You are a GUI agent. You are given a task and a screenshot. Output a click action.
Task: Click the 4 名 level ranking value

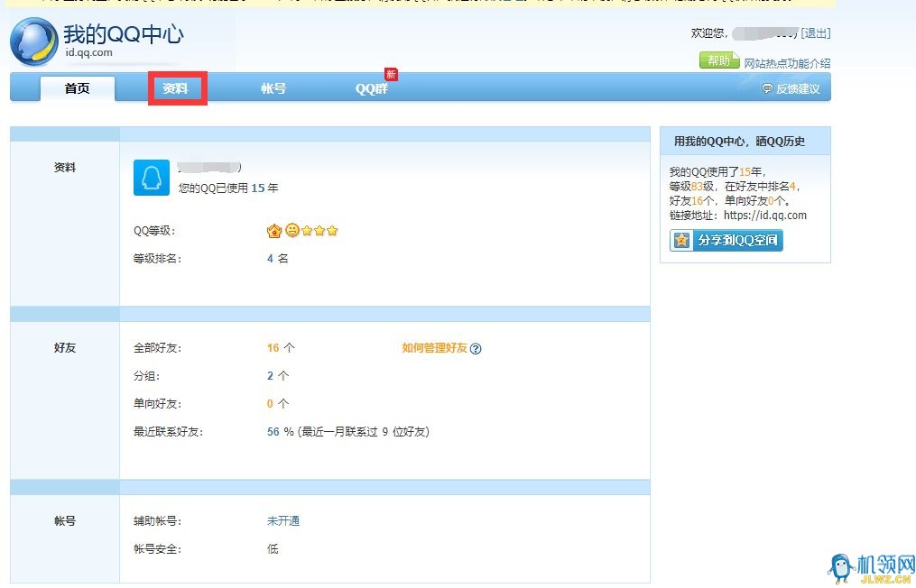[277, 259]
